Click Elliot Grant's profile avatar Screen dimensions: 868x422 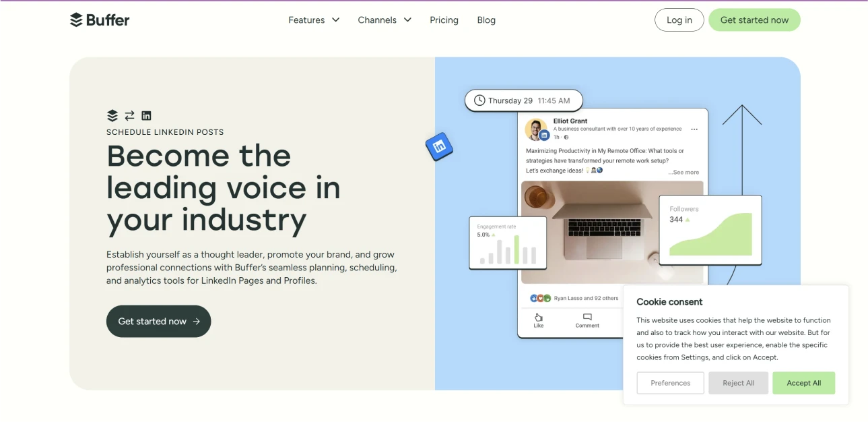point(536,129)
